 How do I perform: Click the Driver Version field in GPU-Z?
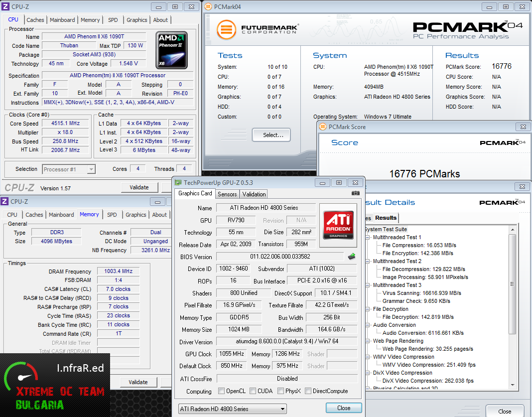(x=287, y=341)
